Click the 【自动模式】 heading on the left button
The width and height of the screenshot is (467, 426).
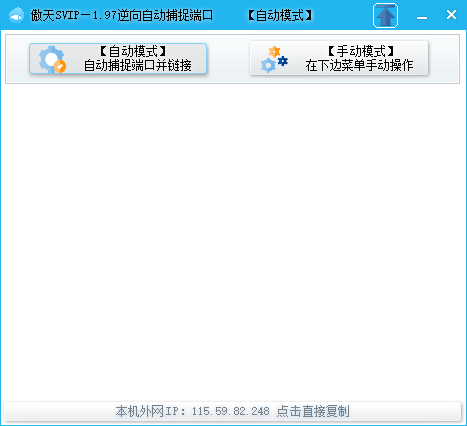[133, 51]
